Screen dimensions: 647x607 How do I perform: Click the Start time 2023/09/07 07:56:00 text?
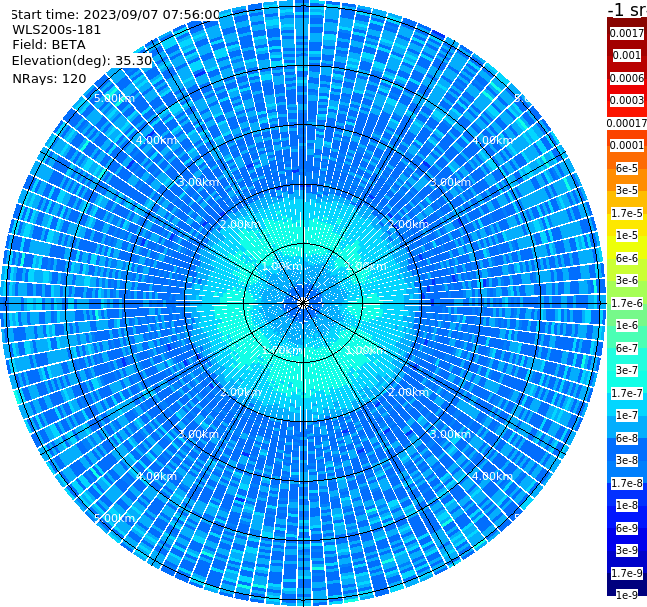point(115,14)
